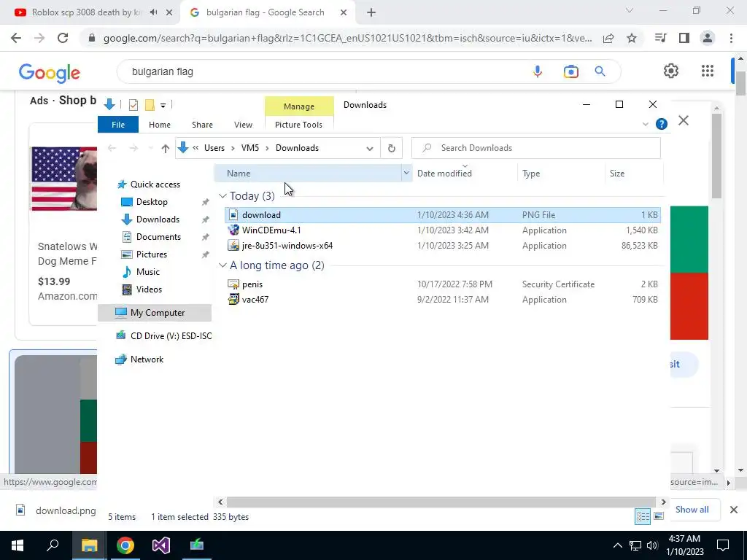
Task: Go back in Chrome browser
Action: click(16, 38)
